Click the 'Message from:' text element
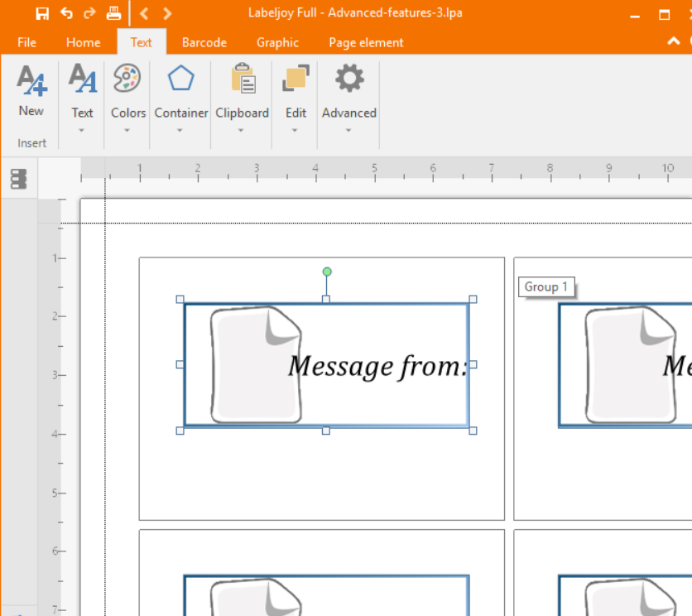The image size is (692, 616). 377,367
